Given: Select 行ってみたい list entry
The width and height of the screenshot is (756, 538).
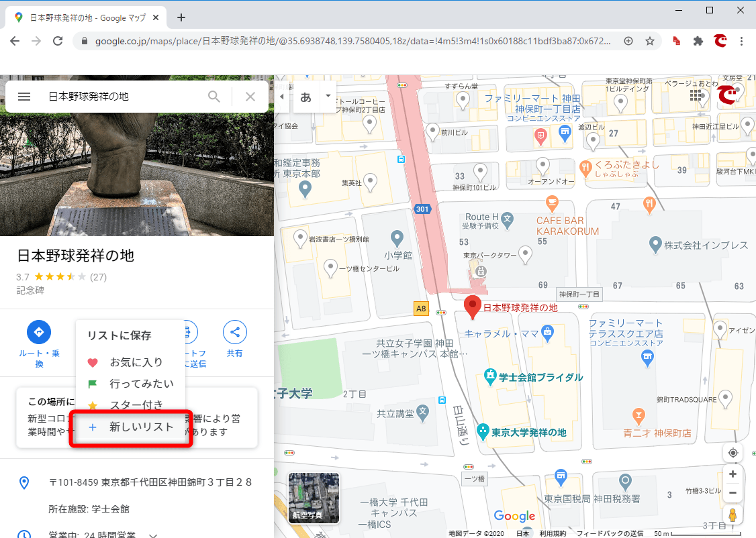Looking at the screenshot, I should pos(130,384).
